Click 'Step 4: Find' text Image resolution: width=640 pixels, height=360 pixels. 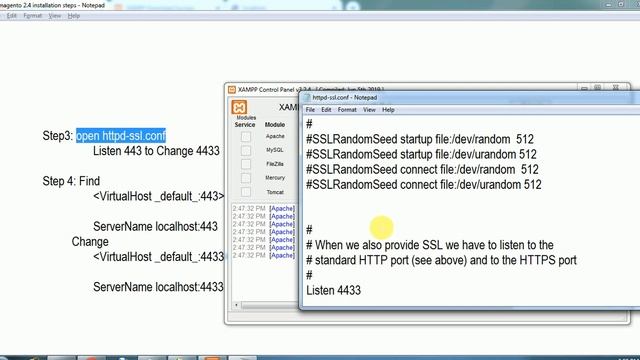coord(71,181)
